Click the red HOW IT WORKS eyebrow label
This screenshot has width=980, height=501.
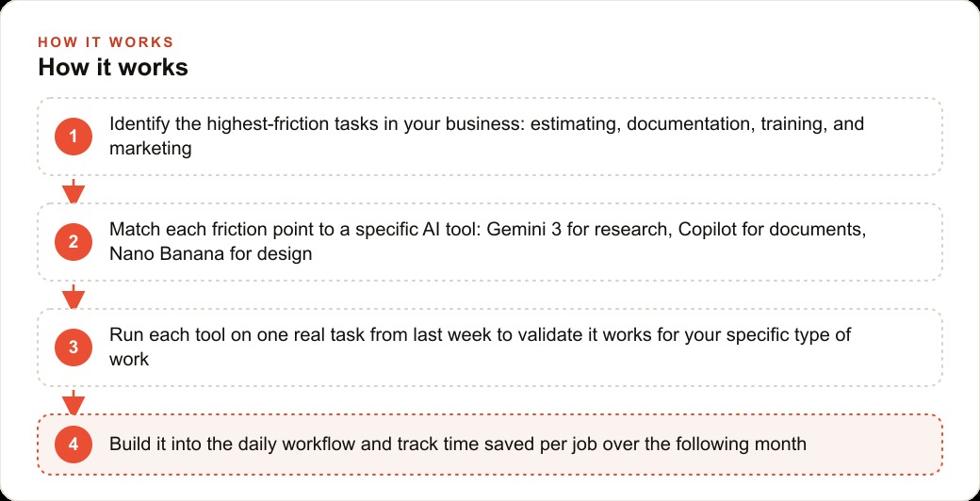(106, 42)
